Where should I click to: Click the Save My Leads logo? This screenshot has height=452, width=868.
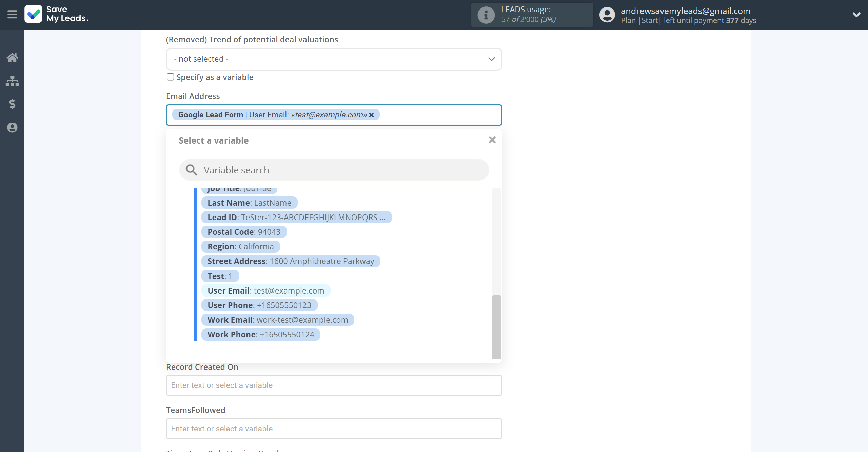[x=57, y=14]
